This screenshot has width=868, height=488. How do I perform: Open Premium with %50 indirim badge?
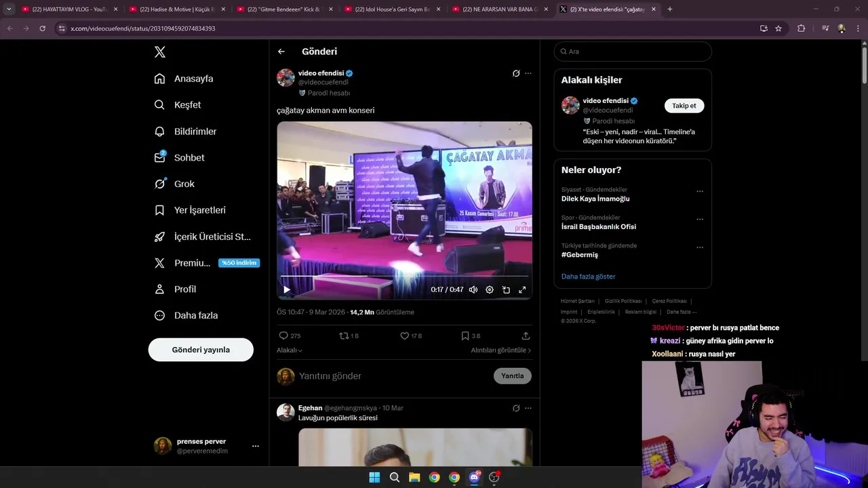click(207, 263)
